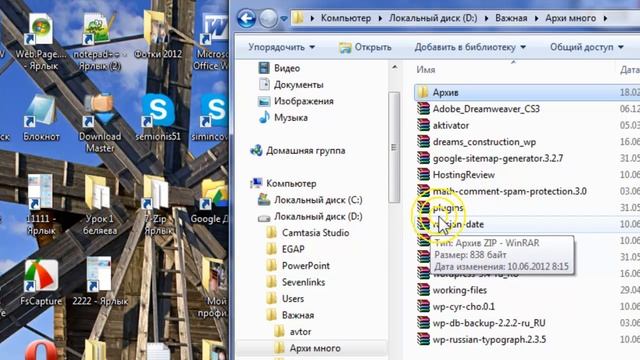Click navigation pane scroll up arrow
The width and height of the screenshot is (640, 360).
(x=394, y=67)
